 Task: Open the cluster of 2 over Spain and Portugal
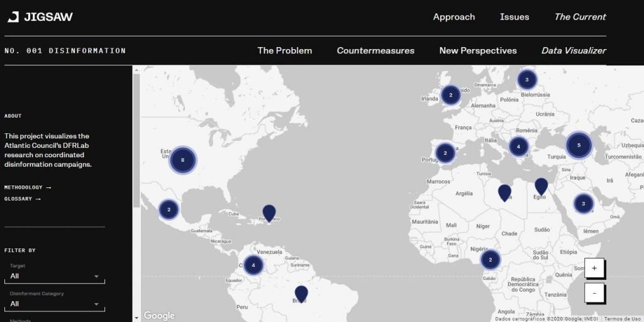(x=445, y=153)
